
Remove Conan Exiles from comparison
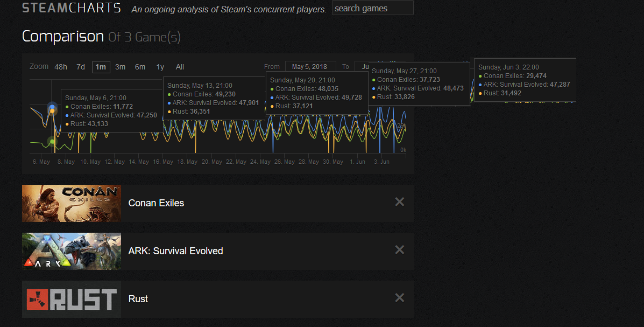coord(400,202)
